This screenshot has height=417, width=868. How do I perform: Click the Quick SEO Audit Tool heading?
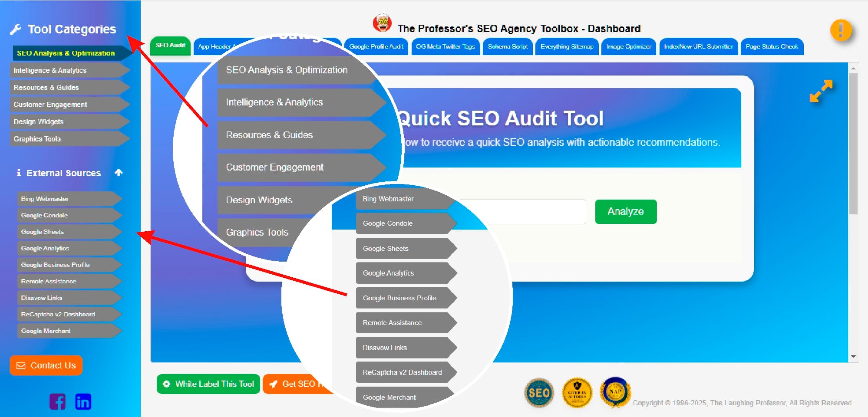coord(500,118)
